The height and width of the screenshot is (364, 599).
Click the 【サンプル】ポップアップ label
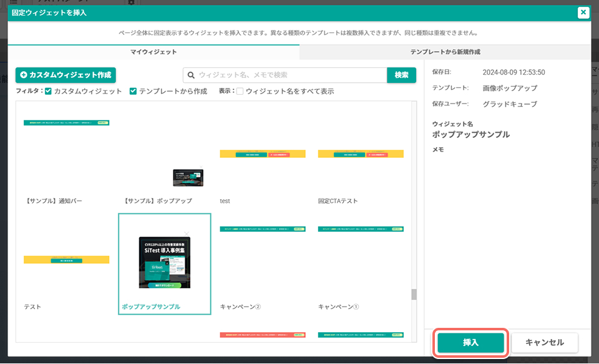157,201
